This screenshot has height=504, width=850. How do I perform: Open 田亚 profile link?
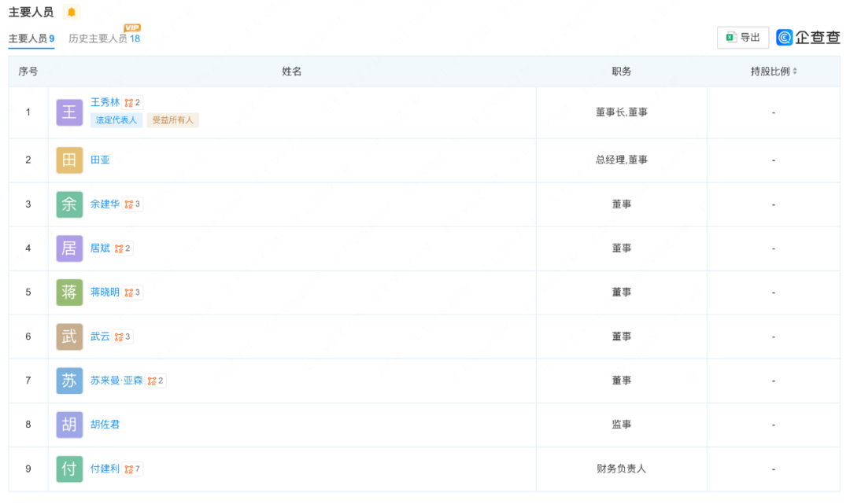[x=100, y=160]
